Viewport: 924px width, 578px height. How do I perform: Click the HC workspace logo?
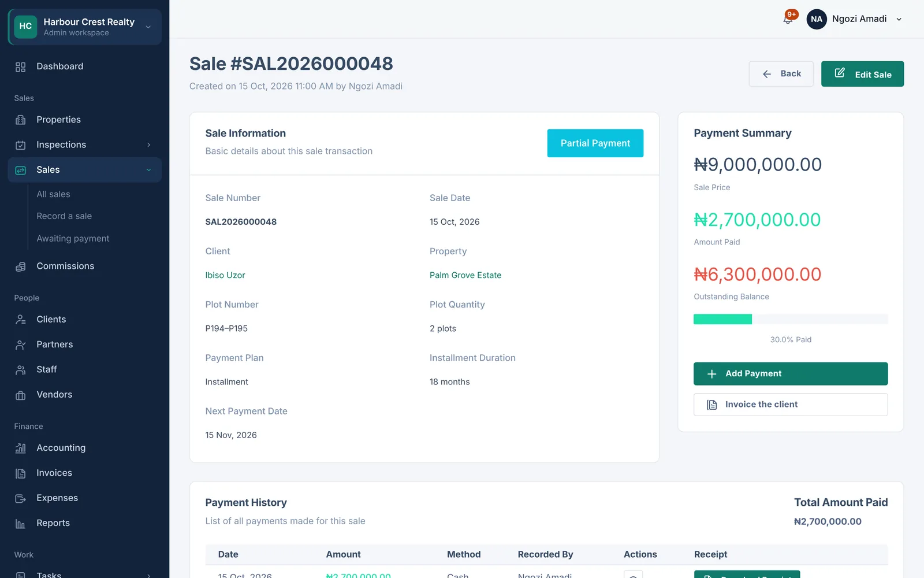[25, 27]
